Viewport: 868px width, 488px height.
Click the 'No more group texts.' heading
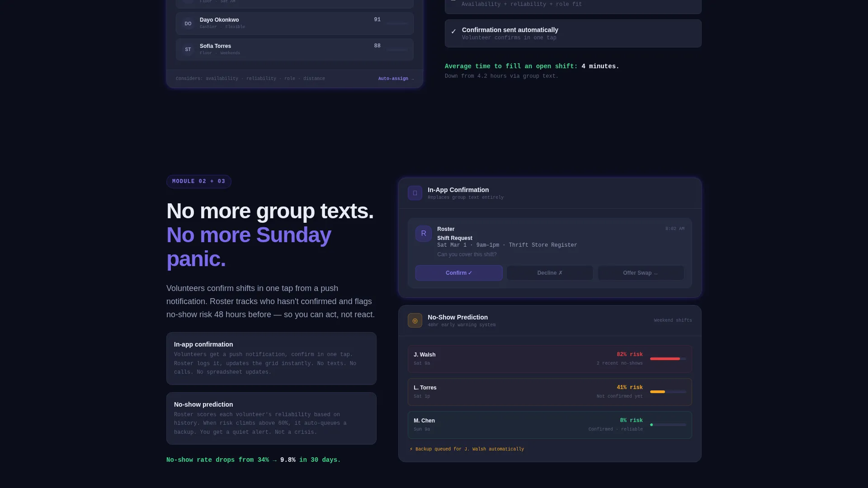point(270,211)
